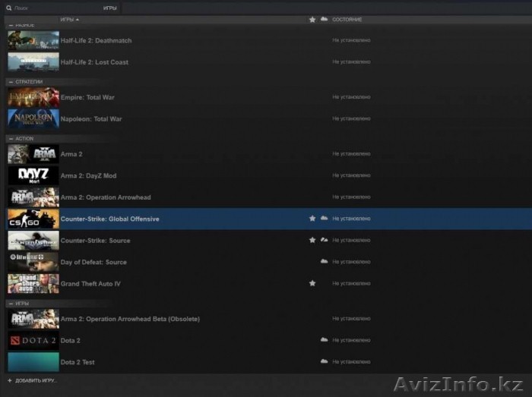532x397 pixels.
Task: Click cloud sync icon for Counter-Strike: Source
Action: pos(324,240)
